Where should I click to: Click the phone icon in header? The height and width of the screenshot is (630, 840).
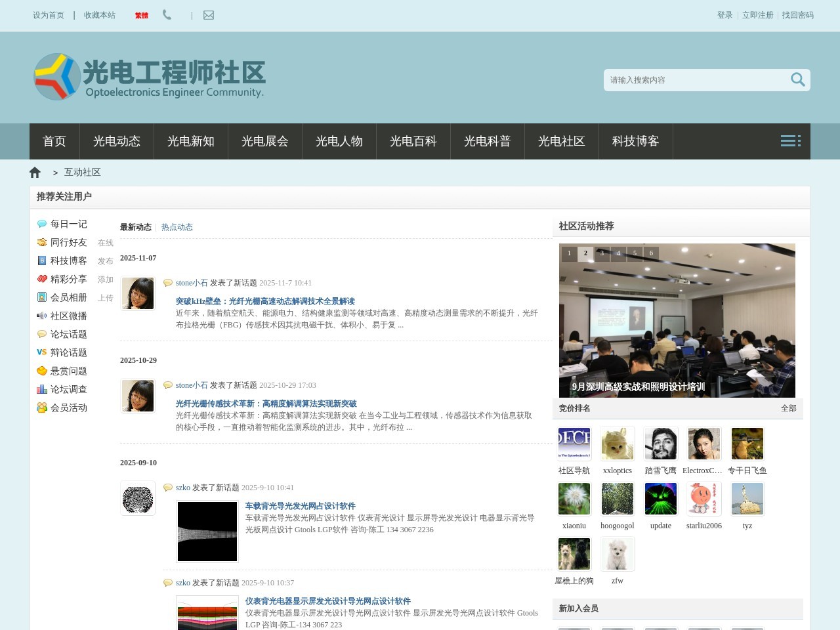click(166, 15)
